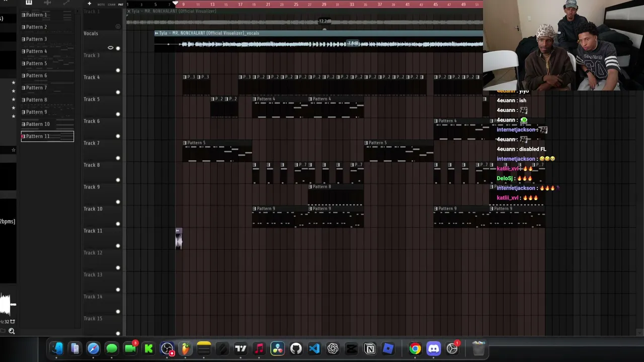Open GitHub Desktop from dock
This screenshot has width=644, height=362.
(296, 348)
